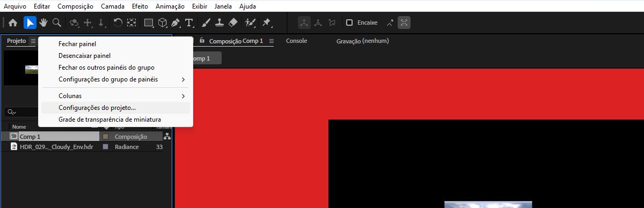Select the Pan camera tool
This screenshot has width=644, height=208.
88,23
